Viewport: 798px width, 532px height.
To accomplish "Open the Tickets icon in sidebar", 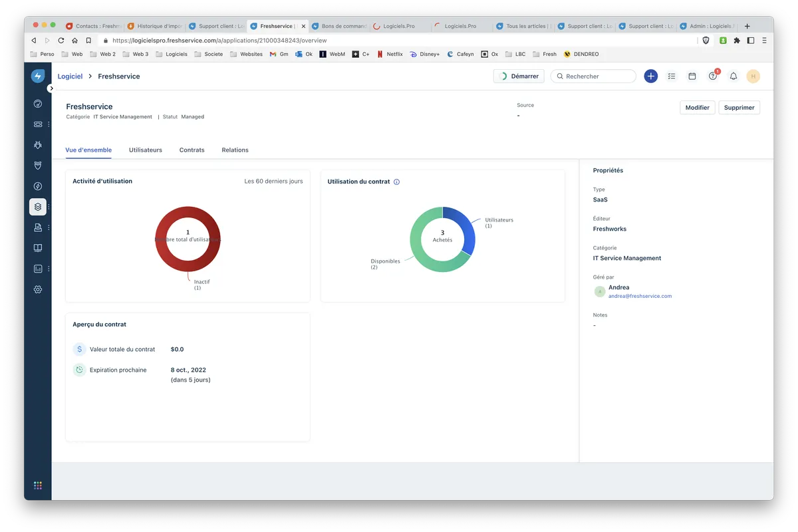I will pos(38,124).
